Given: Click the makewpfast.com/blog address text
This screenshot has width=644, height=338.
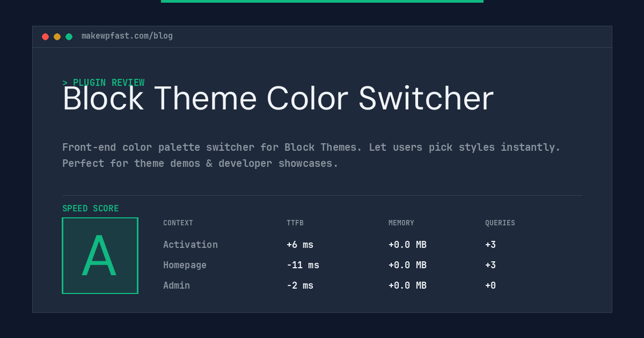Looking at the screenshot, I should click(x=127, y=36).
